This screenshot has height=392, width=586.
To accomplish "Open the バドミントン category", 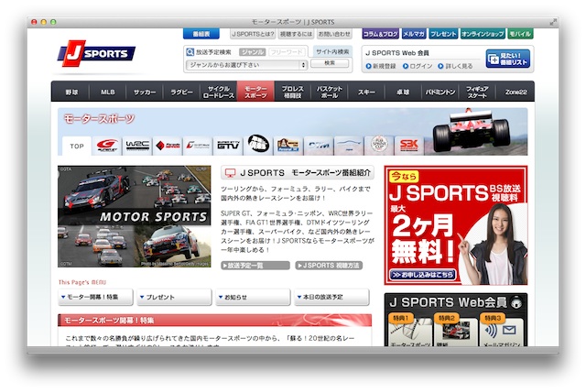I will (x=440, y=92).
